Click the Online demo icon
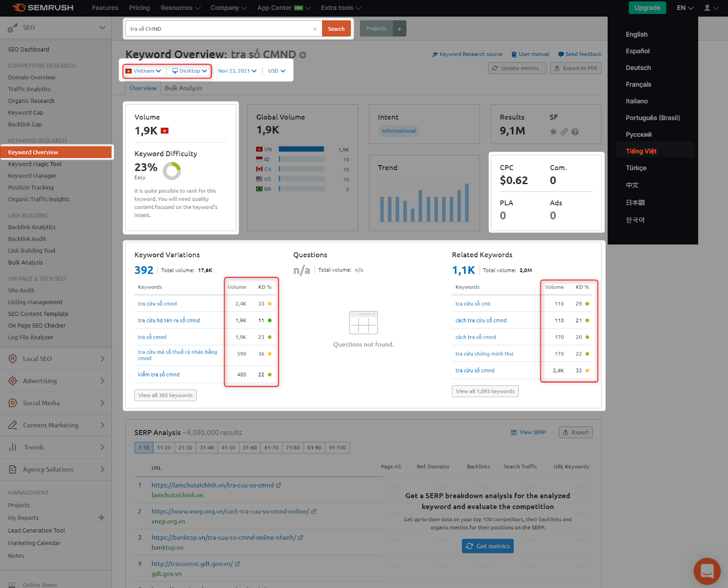Screen dimensions: 728x588 [12, 585]
